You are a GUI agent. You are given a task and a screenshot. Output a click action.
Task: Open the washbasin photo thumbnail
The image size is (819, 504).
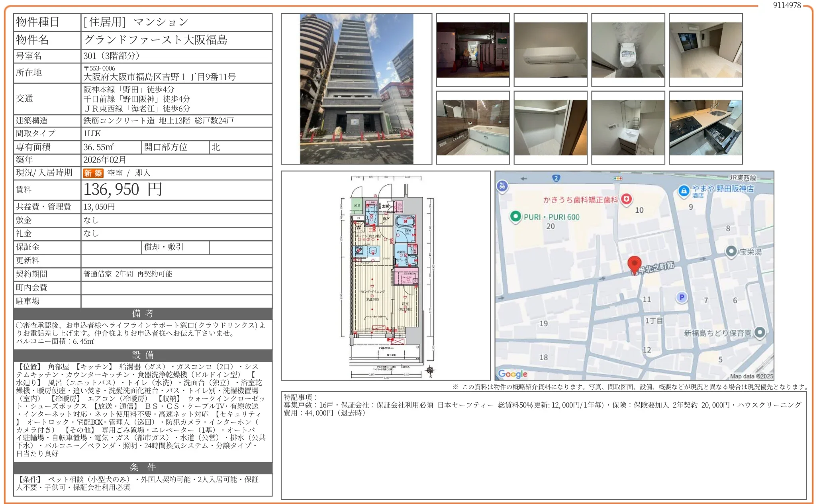click(x=628, y=127)
